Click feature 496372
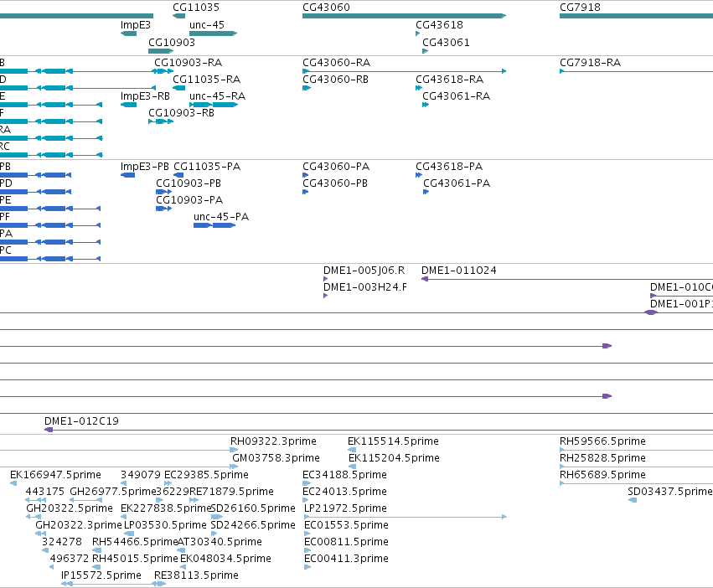Screen dimensions: 713x588 (x=69, y=559)
